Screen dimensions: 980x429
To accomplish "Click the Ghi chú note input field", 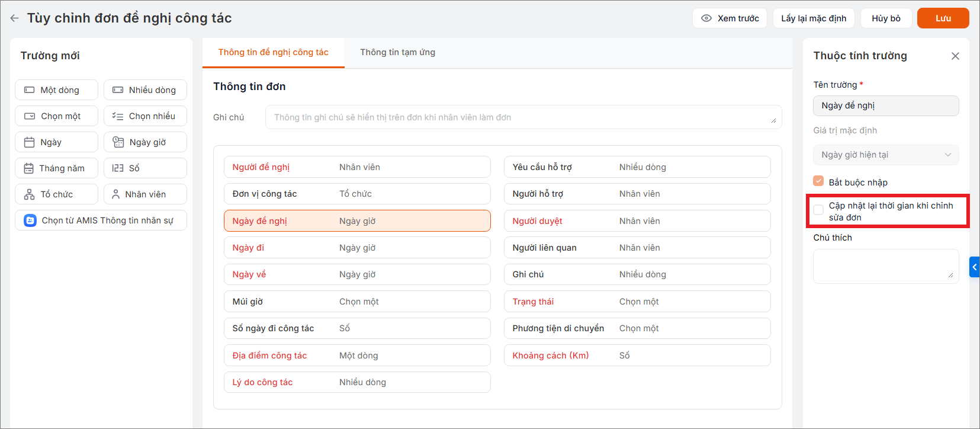I will coord(523,117).
